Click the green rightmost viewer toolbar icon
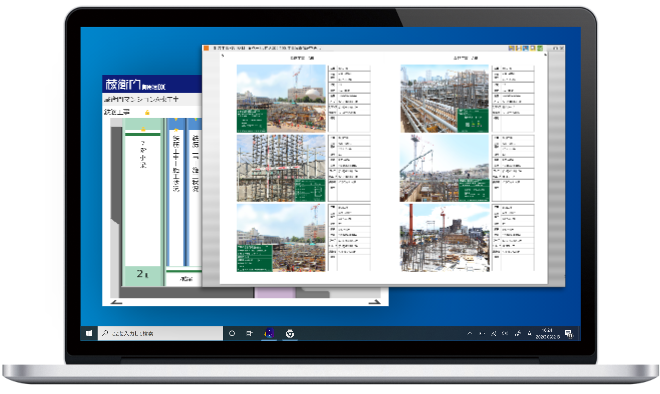Image resolution: width=660 pixels, height=394 pixels. (x=540, y=48)
